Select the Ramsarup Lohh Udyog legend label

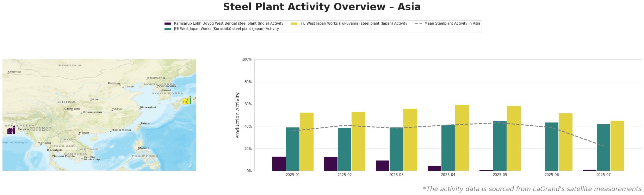point(229,24)
